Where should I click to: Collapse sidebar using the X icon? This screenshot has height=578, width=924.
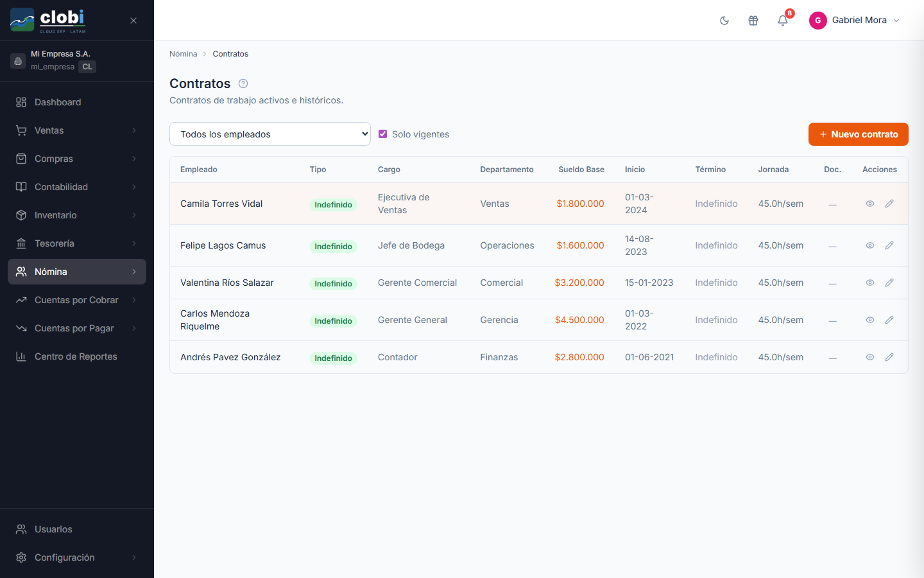coord(133,21)
